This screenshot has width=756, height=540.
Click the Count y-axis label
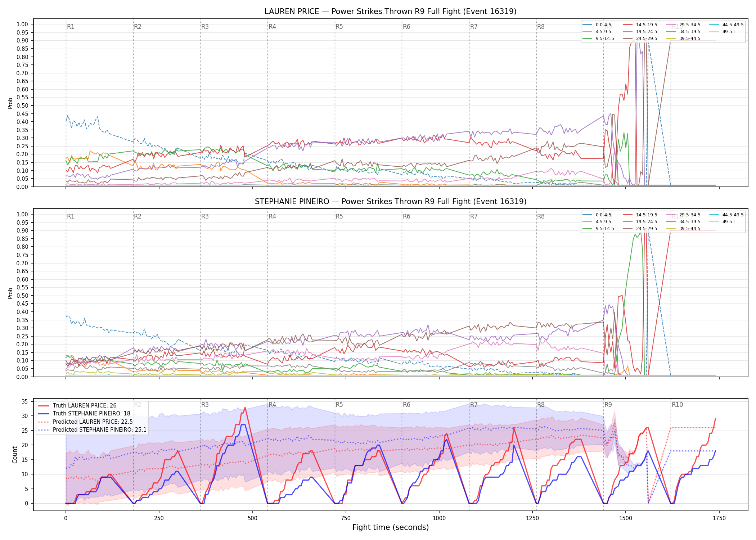point(15,455)
